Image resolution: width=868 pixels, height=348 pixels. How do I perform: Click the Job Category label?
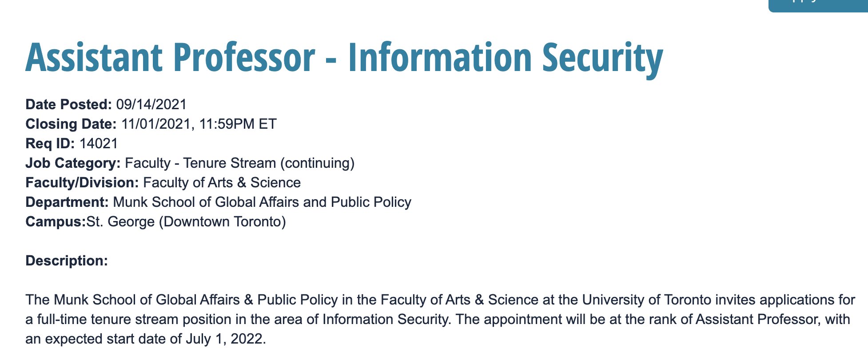(x=73, y=163)
